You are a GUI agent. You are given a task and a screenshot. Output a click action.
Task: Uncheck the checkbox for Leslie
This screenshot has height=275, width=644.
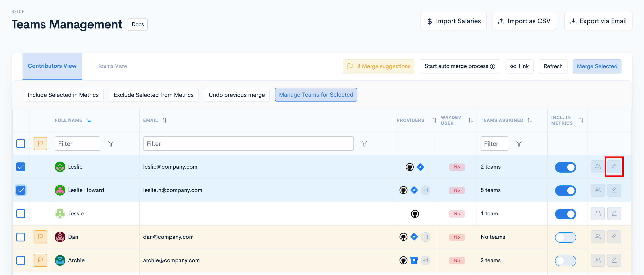(21, 167)
